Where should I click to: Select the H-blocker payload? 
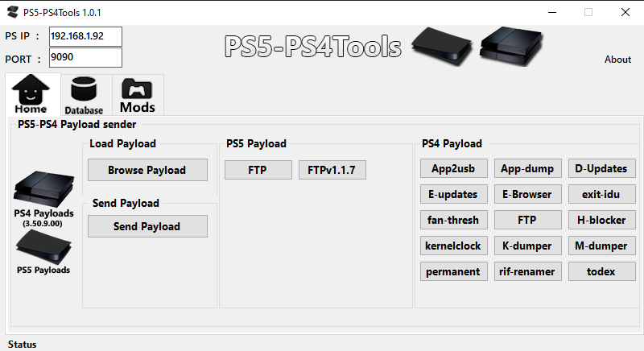(601, 220)
